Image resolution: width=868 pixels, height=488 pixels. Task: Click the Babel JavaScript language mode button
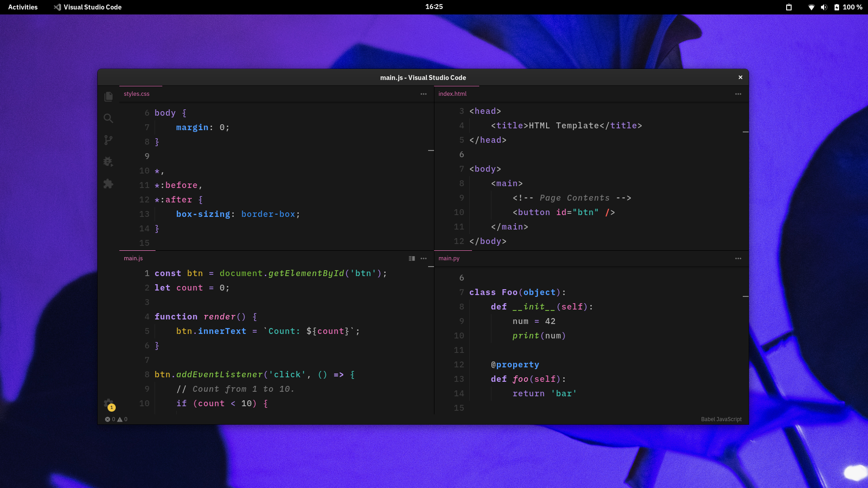pyautogui.click(x=721, y=419)
